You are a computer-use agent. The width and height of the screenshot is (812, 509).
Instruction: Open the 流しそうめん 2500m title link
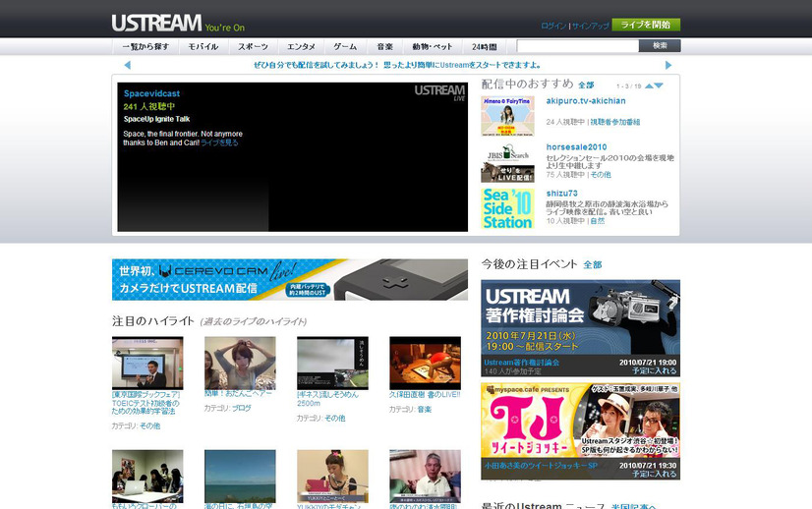[x=327, y=399]
